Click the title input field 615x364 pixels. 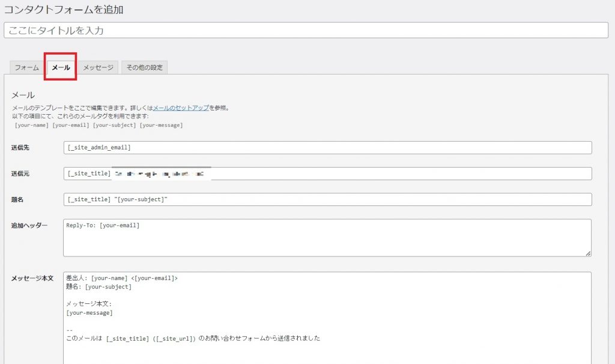coord(306,30)
